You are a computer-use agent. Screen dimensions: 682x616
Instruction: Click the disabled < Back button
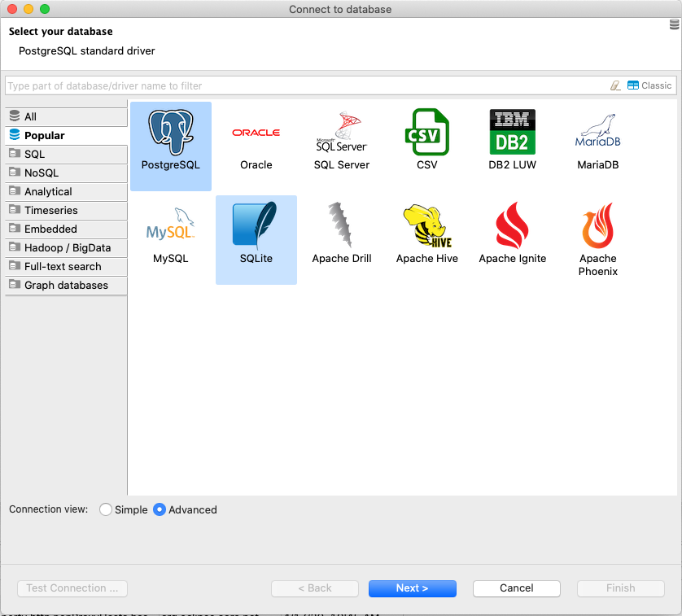pos(315,588)
